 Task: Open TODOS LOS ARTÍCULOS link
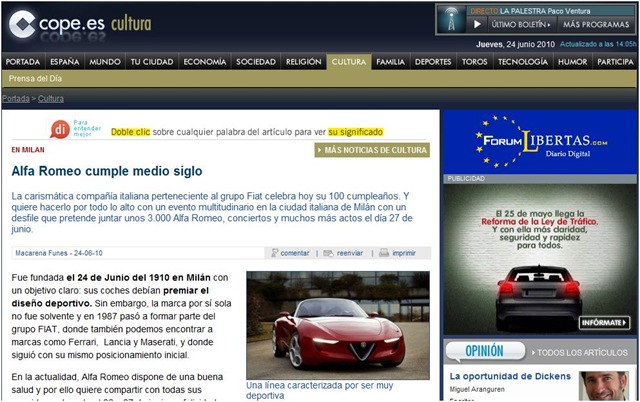(580, 353)
